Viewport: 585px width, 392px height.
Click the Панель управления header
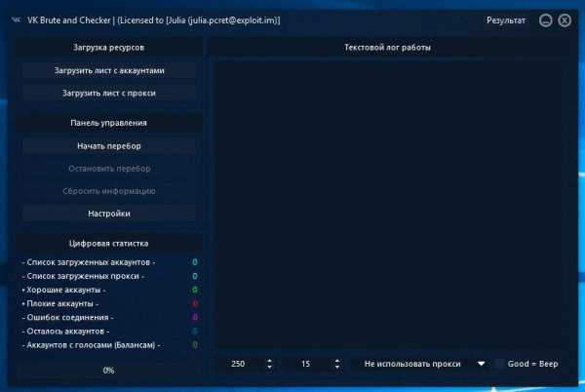click(x=108, y=123)
